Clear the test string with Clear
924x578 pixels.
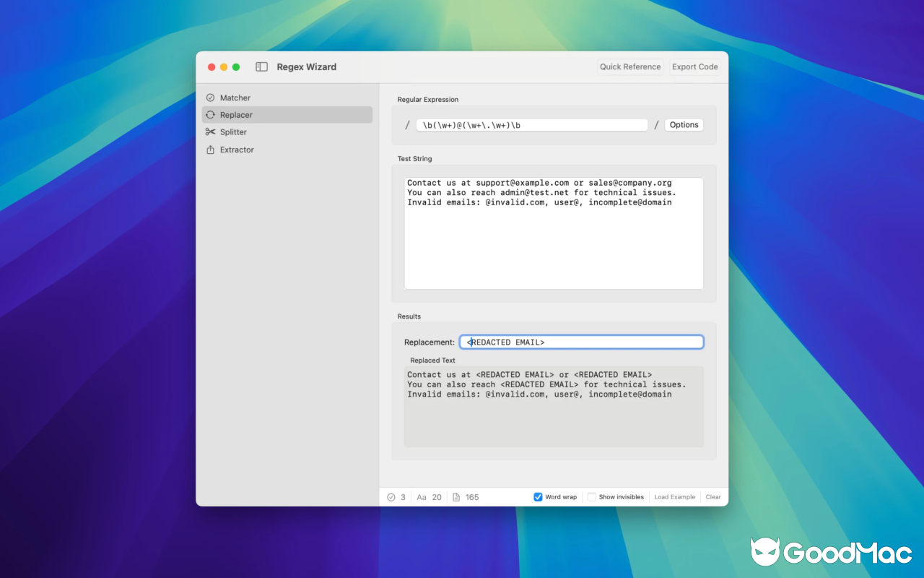click(x=712, y=496)
